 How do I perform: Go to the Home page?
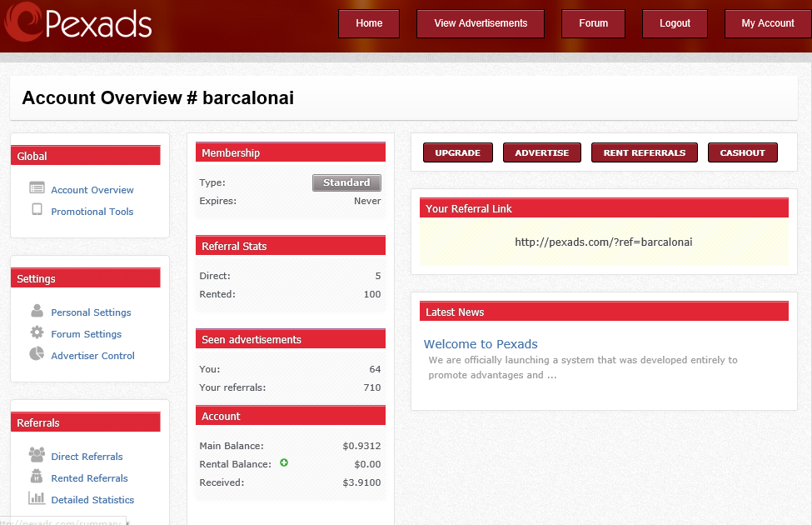369,23
